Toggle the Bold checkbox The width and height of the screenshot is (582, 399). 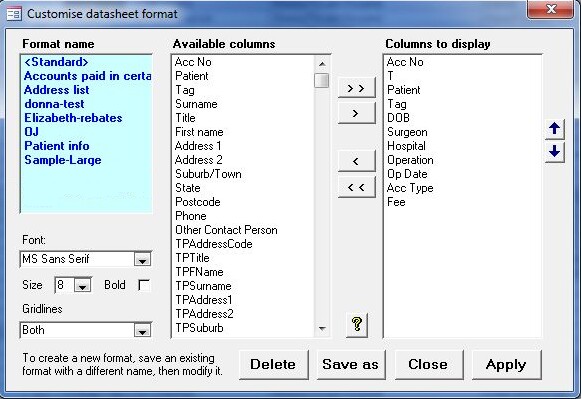pyautogui.click(x=144, y=285)
